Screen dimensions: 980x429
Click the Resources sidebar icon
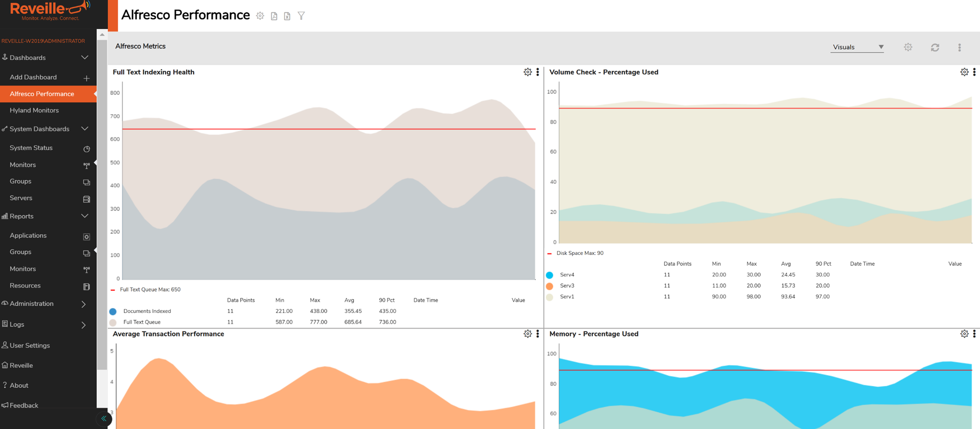pyautogui.click(x=86, y=287)
